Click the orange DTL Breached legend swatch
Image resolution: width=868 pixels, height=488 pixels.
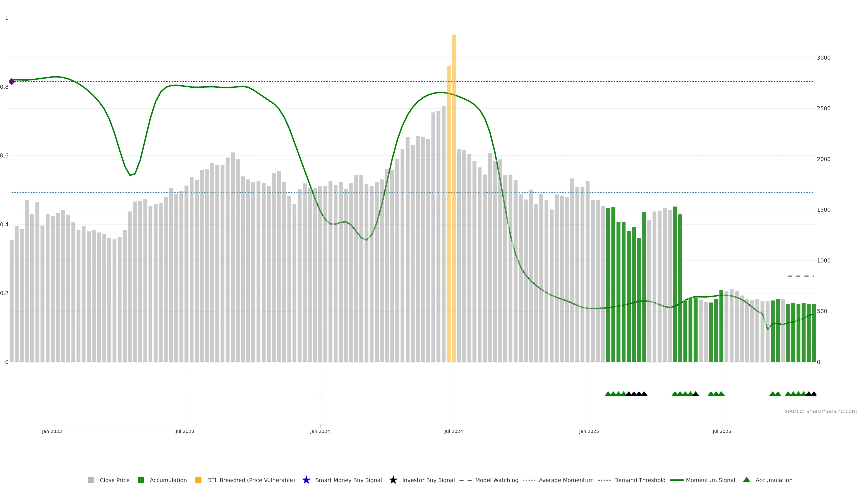pos(198,480)
